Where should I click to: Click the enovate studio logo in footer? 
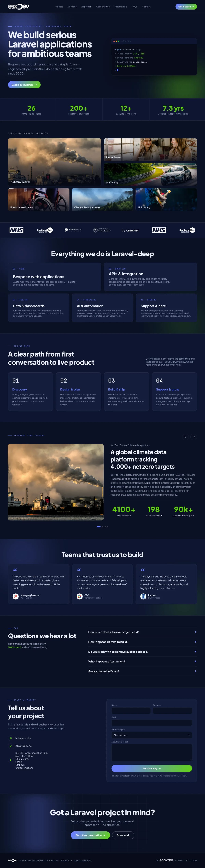point(166,860)
